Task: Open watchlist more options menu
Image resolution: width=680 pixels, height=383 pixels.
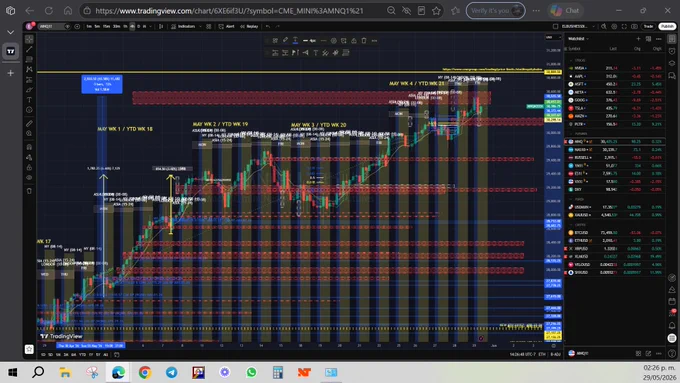Action: click(x=659, y=39)
